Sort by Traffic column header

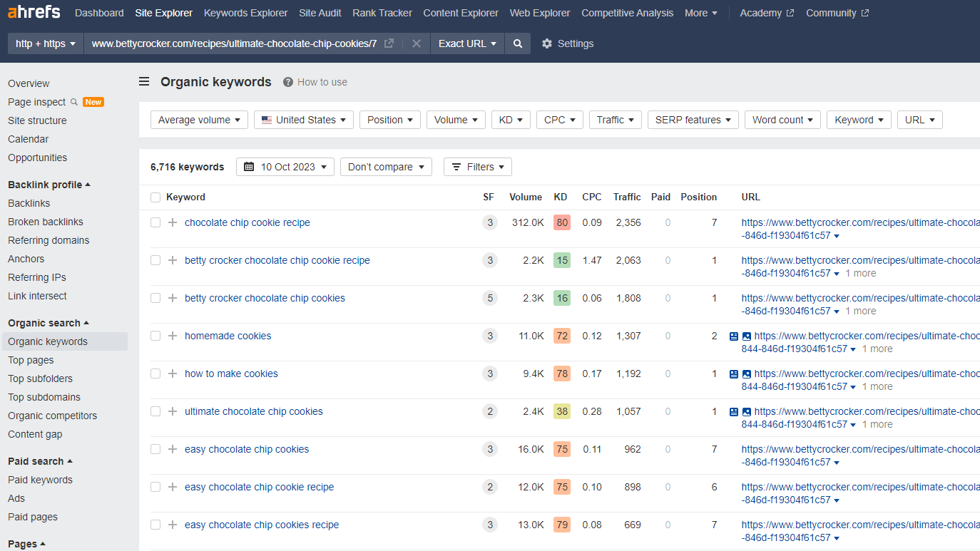pyautogui.click(x=627, y=197)
